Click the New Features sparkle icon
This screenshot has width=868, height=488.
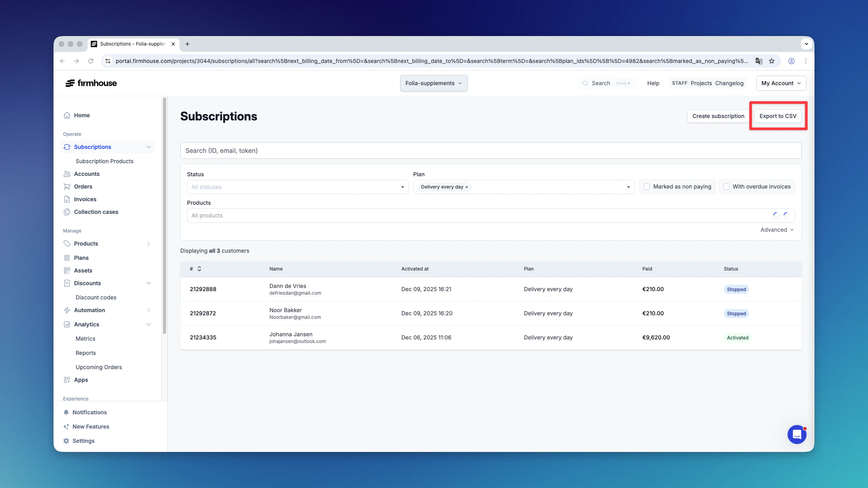click(x=66, y=427)
